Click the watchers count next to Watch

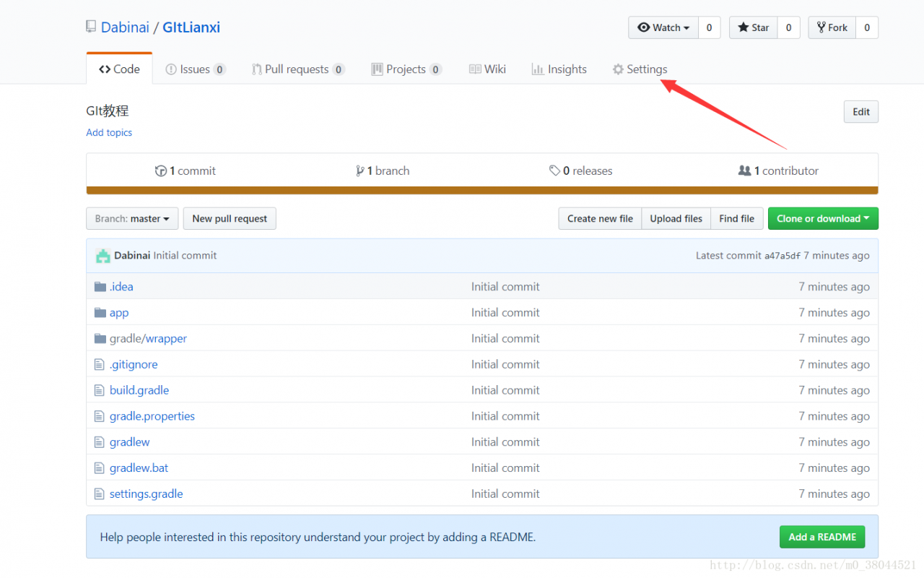(x=709, y=27)
